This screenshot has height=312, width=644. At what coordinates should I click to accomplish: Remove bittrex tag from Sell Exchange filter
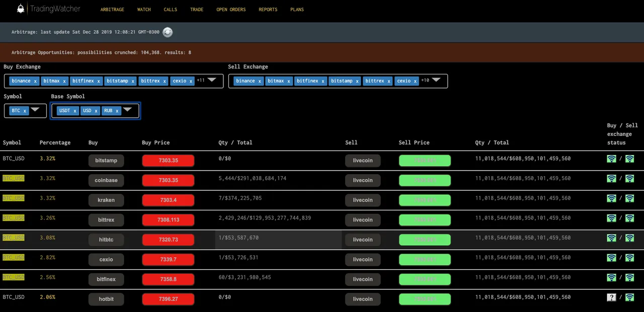click(x=389, y=81)
